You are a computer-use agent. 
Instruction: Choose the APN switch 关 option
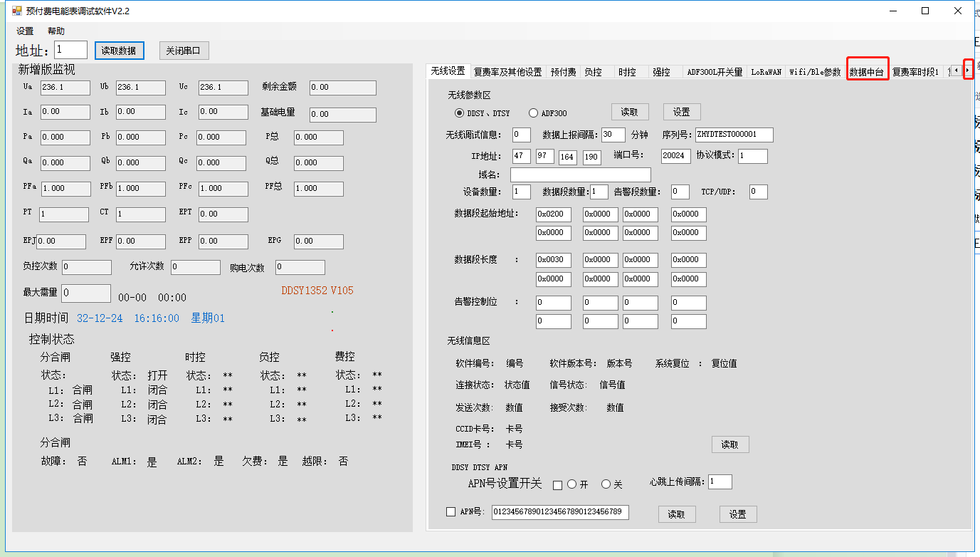(606, 484)
